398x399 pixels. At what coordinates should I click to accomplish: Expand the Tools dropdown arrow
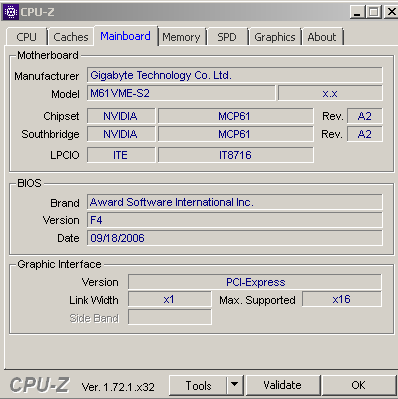[x=235, y=386]
